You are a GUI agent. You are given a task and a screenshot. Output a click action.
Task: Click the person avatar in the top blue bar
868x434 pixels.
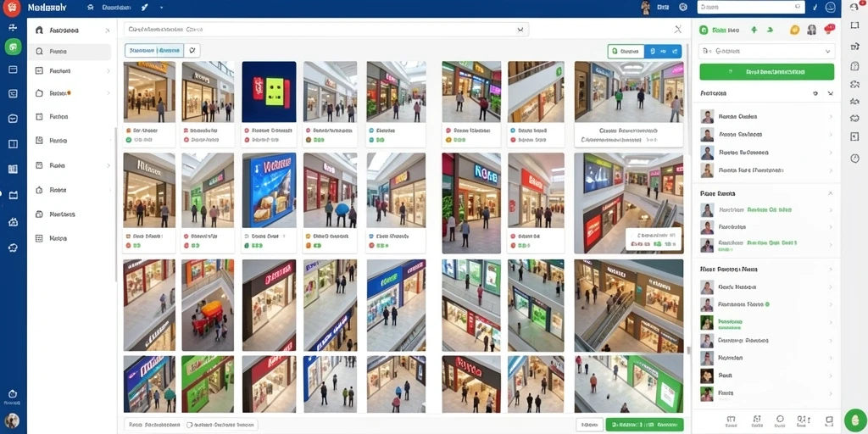click(645, 7)
